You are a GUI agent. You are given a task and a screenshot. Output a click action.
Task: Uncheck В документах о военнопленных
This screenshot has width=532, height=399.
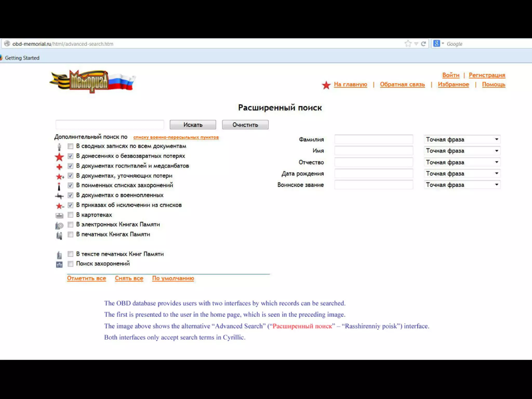(x=70, y=195)
